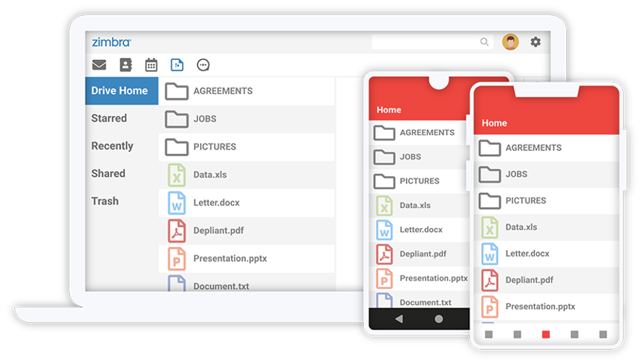The width and height of the screenshot is (641, 364).
Task: Open the Trash sidebar section
Action: point(105,201)
